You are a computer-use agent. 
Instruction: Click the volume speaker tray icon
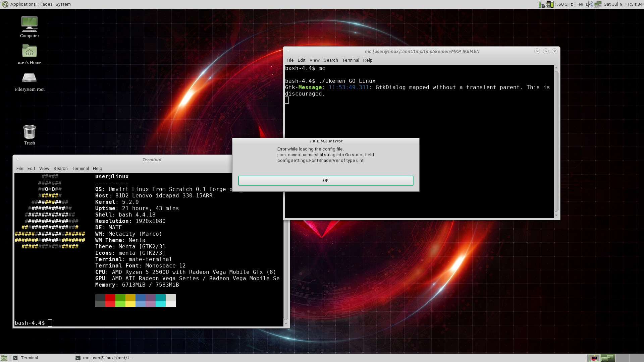[589, 4]
